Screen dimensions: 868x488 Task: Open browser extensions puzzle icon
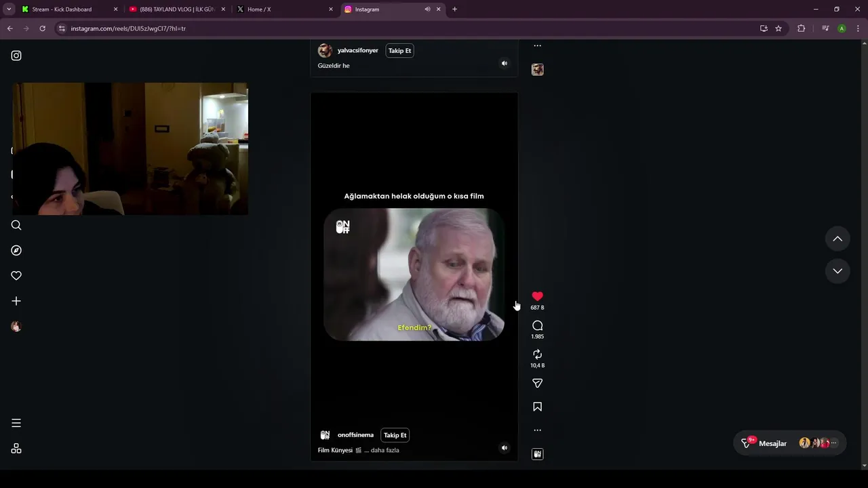coord(801,28)
